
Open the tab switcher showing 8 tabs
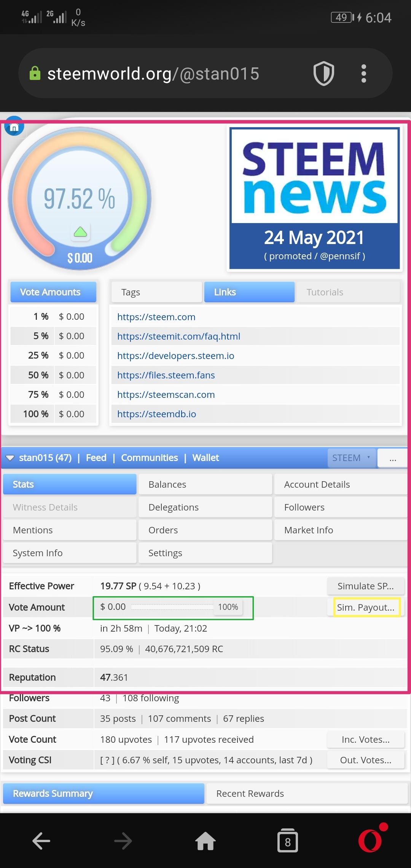[x=288, y=841]
